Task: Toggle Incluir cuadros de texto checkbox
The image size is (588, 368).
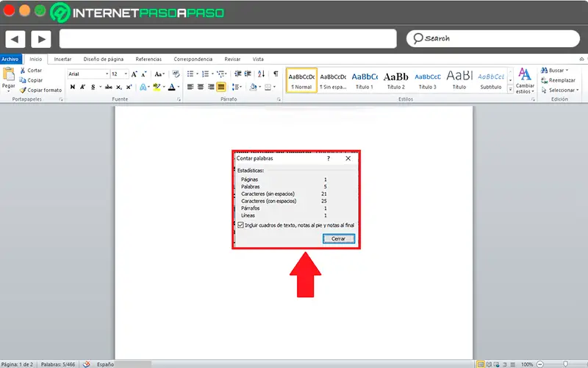Action: [x=241, y=225]
